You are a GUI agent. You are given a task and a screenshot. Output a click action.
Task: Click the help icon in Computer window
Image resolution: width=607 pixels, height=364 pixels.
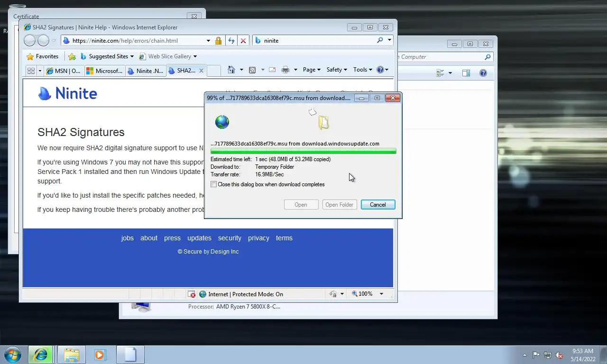(483, 73)
